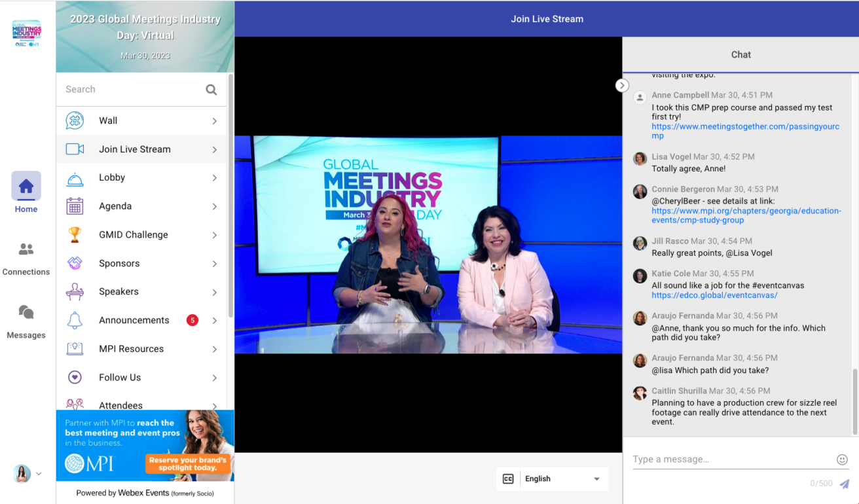Click the search magnifier icon

coord(211,90)
